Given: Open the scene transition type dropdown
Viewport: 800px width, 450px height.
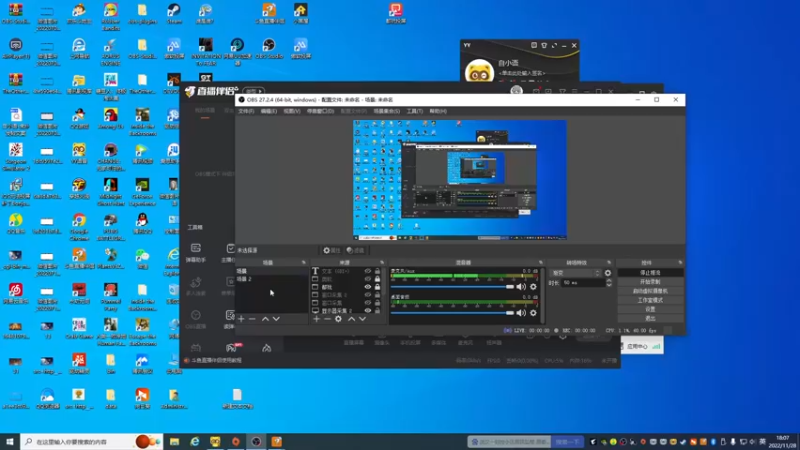Looking at the screenshot, I should (576, 273).
